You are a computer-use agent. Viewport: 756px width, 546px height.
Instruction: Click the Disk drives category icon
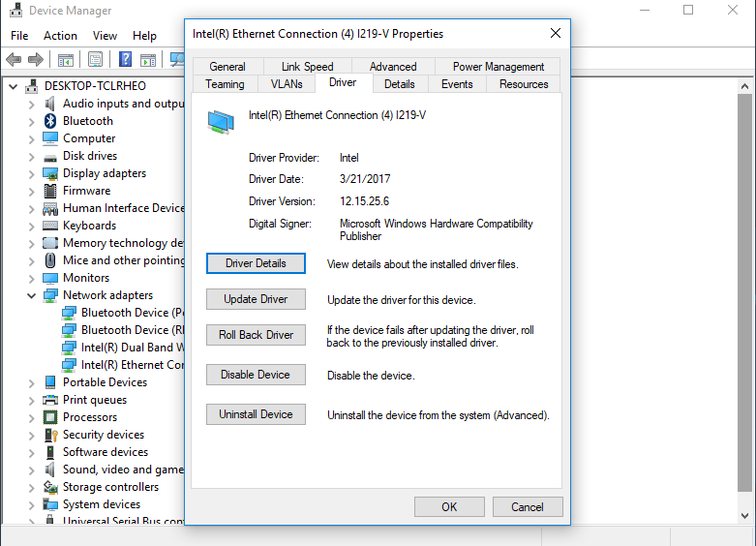[x=50, y=157]
